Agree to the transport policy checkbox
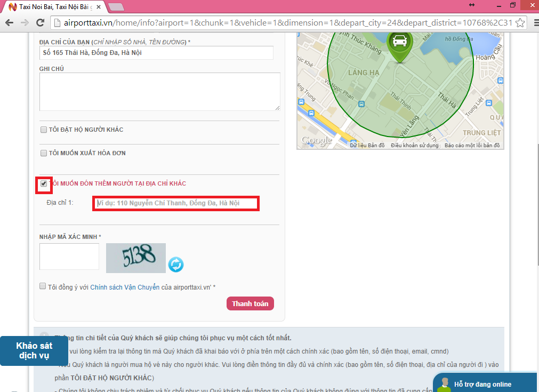Screen dimensions: 539x392 (43, 286)
